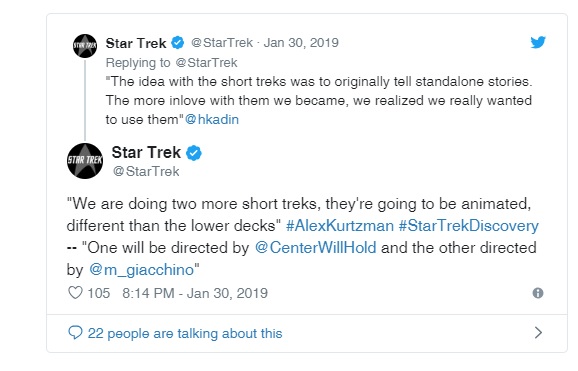The image size is (578, 371).
Task: Click the Jan 30, 2019 date of the reply tweet
Action: point(301,43)
